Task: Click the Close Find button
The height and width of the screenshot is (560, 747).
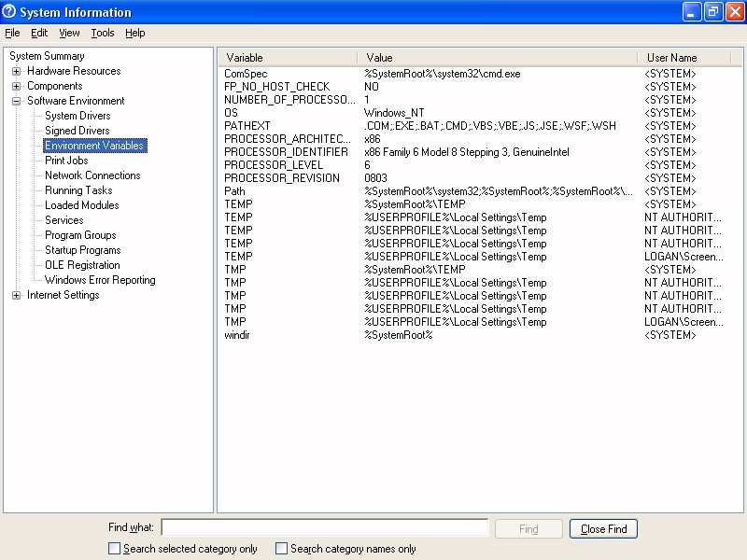Action: [603, 529]
